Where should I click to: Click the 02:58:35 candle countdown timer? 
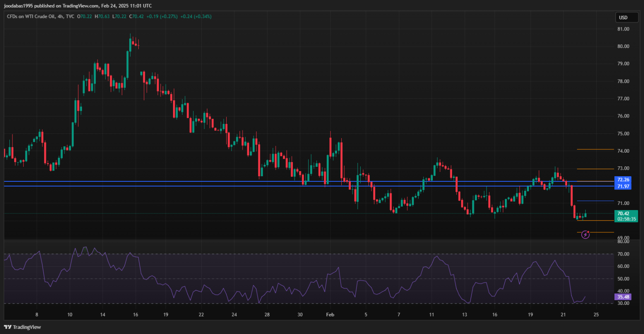click(626, 219)
